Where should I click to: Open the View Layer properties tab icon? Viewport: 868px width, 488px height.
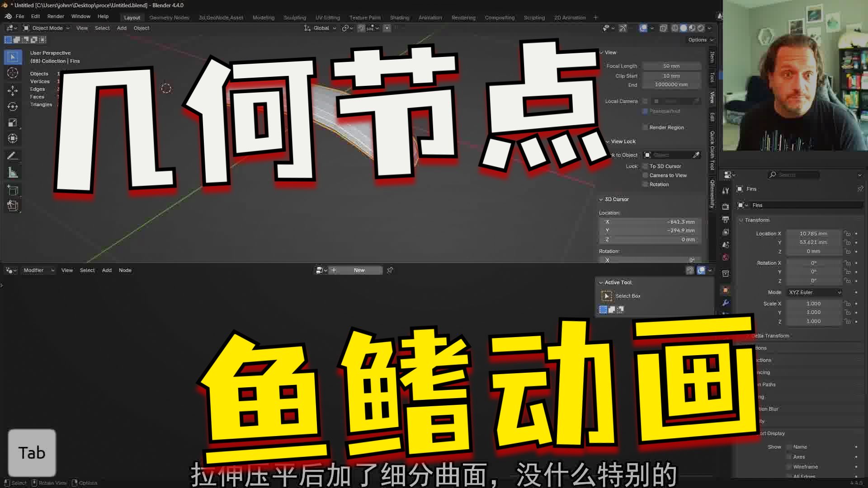click(726, 232)
